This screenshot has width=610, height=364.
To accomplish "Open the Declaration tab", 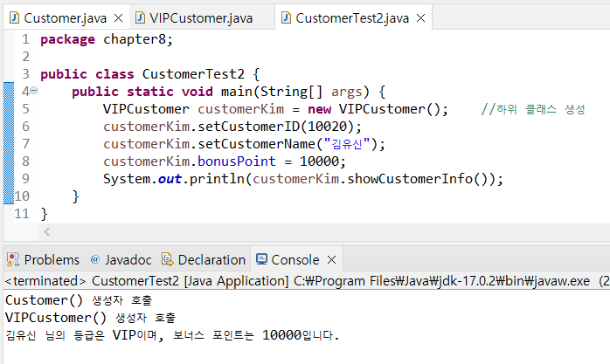I will point(211,259).
